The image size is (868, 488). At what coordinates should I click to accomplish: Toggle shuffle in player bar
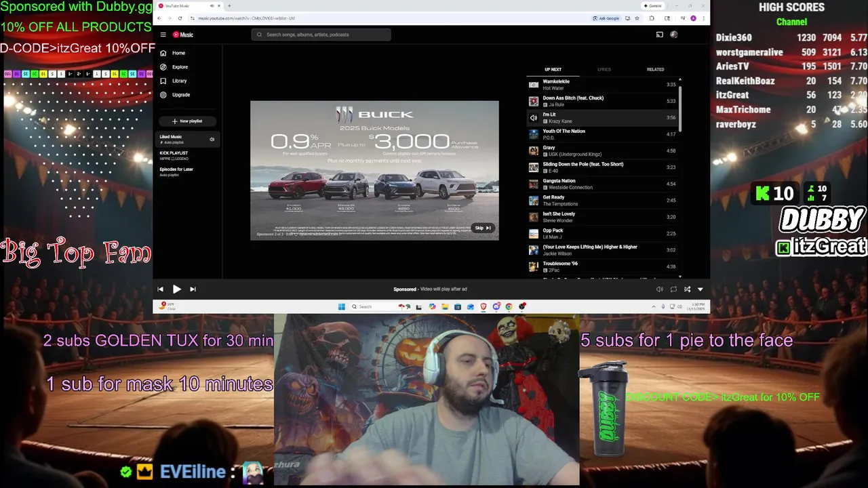[687, 289]
